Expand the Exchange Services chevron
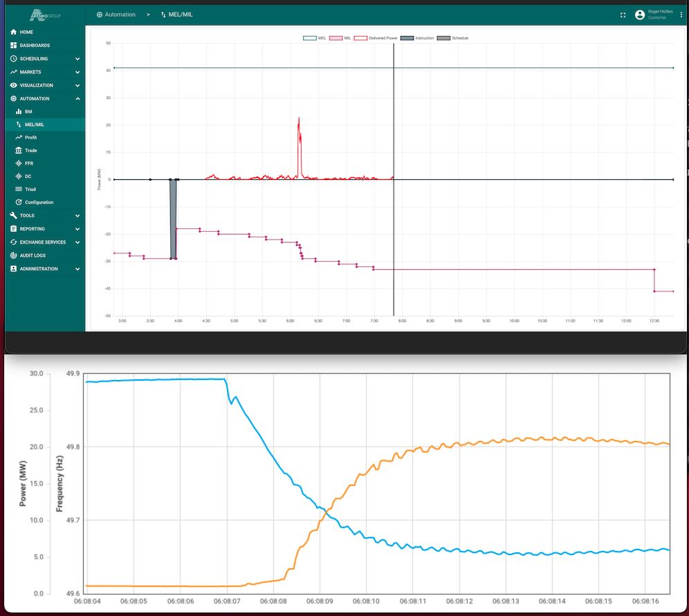 pos(77,242)
